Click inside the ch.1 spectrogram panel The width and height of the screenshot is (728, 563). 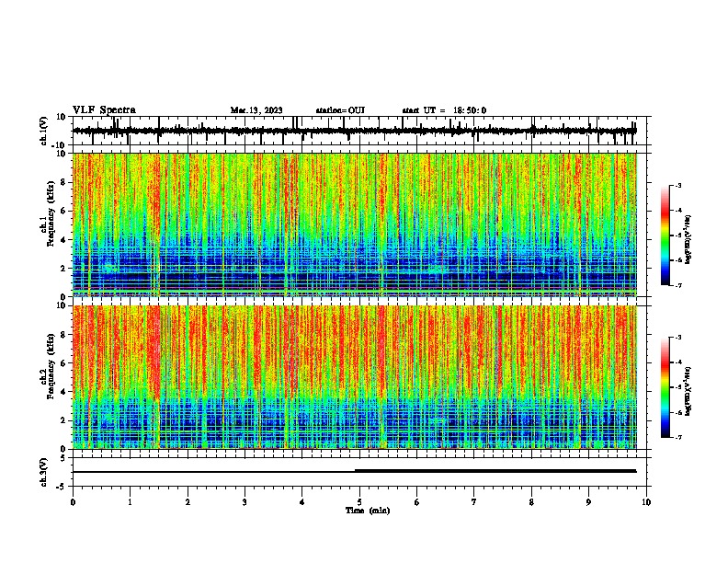[x=354, y=224]
